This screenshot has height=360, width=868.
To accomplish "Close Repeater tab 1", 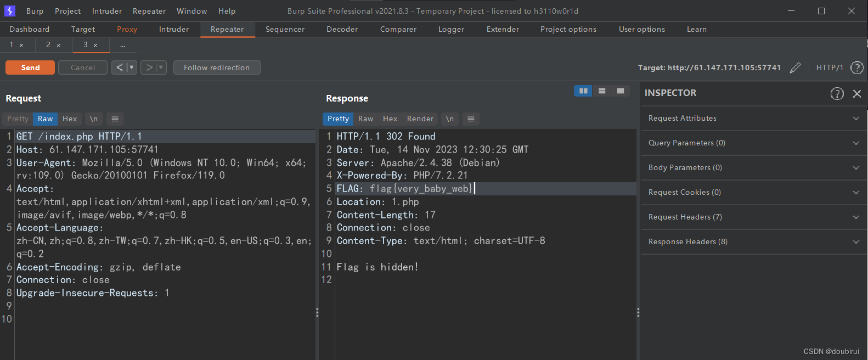I will [21, 45].
